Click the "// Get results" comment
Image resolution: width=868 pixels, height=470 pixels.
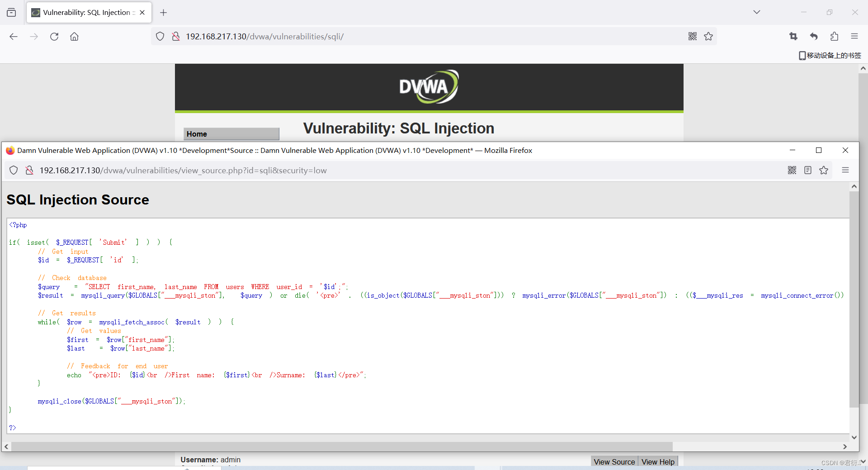pos(67,313)
